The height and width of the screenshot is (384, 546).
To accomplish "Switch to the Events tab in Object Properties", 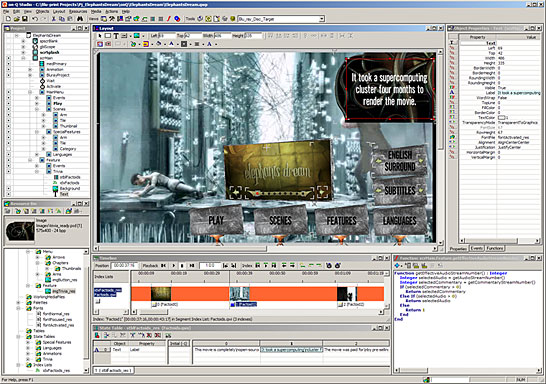I will coord(477,249).
